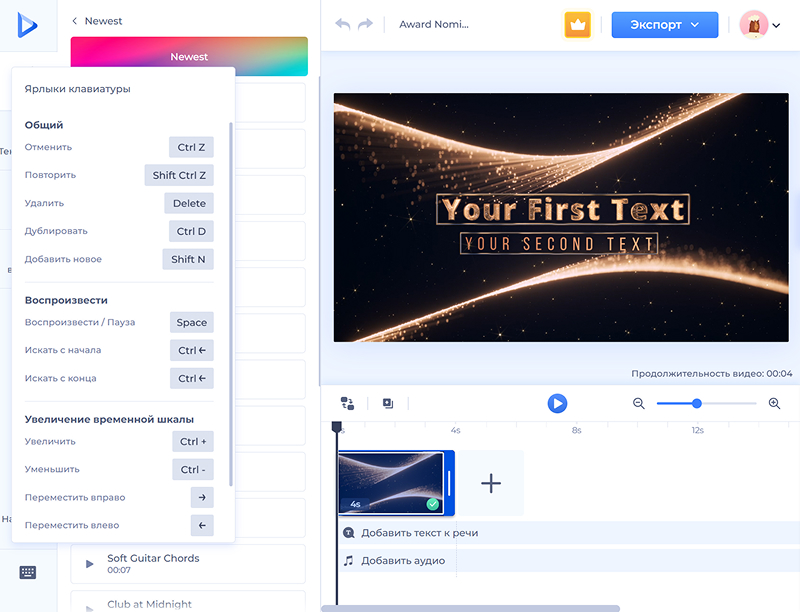Click the timeline zoom slider handle
800x612 pixels.
pyautogui.click(x=697, y=403)
